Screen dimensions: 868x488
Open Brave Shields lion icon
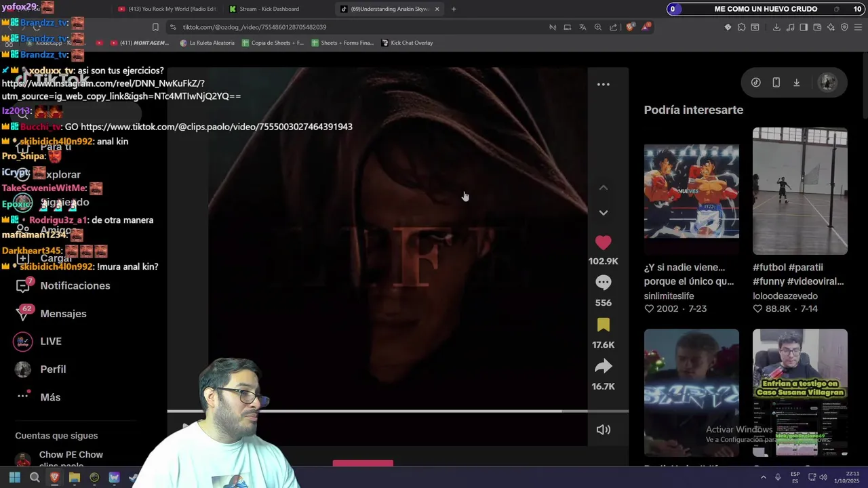[x=631, y=27]
